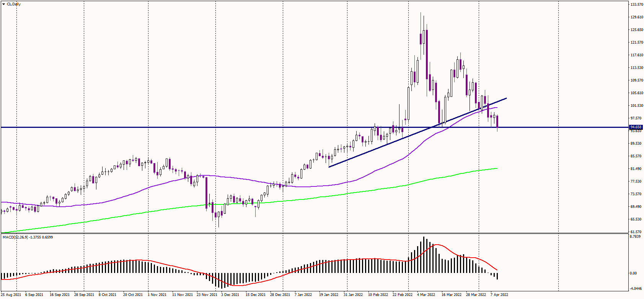Click the 25 Aug 2021 date label
Image resolution: width=644 pixels, height=299 pixels.
(11, 295)
